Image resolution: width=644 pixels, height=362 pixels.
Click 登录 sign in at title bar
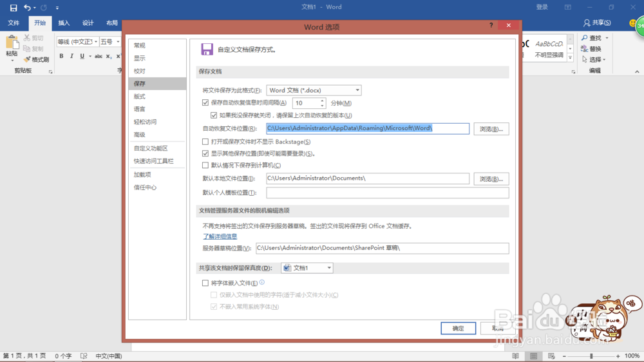[x=542, y=7]
